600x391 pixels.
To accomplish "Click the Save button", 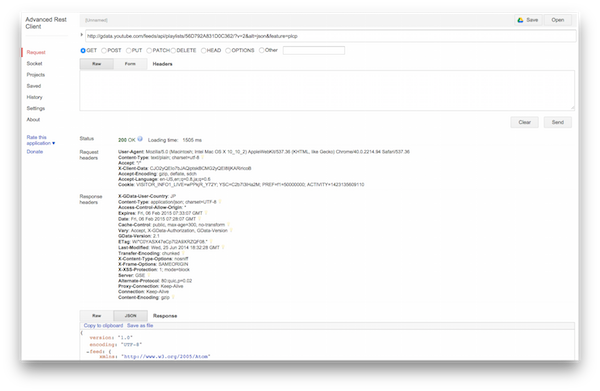I will pyautogui.click(x=528, y=20).
